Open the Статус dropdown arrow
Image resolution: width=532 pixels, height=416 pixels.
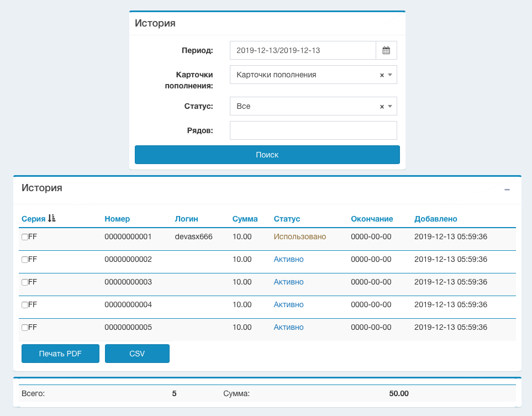tap(390, 107)
